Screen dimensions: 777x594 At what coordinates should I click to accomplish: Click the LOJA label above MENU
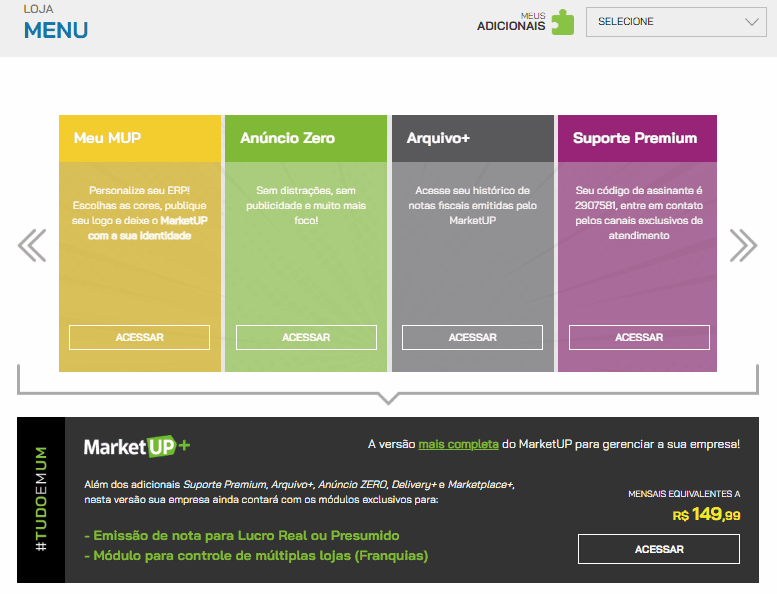tap(38, 9)
